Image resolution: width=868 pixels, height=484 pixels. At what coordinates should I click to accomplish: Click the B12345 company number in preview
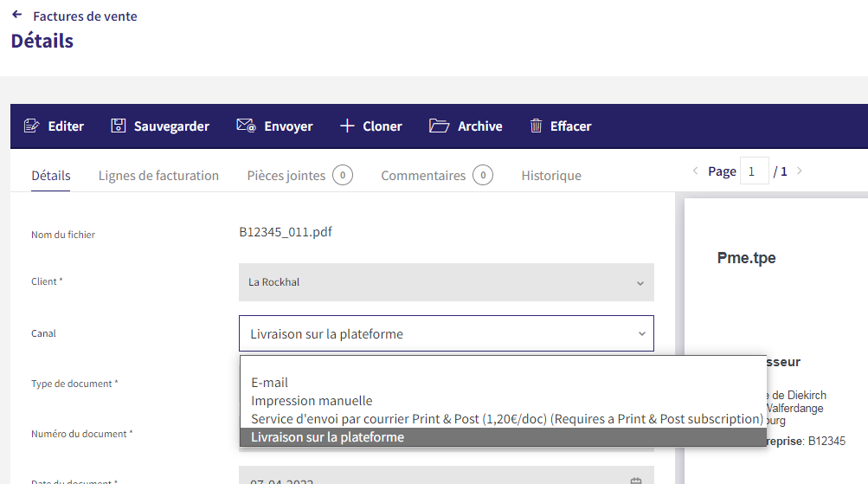tap(826, 442)
